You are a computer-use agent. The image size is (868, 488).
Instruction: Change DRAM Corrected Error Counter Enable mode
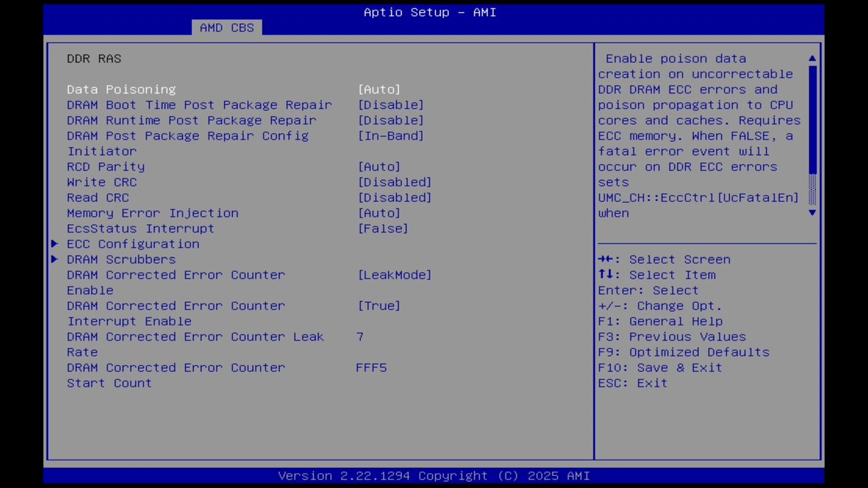coord(394,274)
